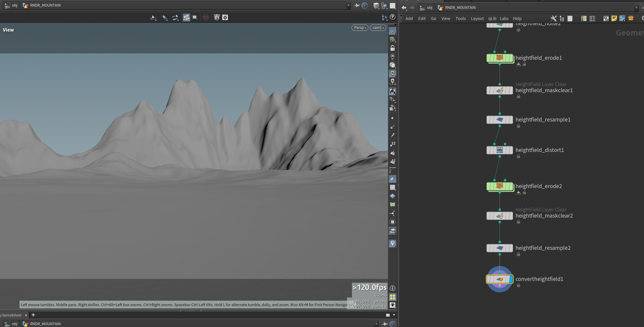The width and height of the screenshot is (644, 327).
Task: Select the heightfield_distort1 node icon
Action: click(x=499, y=150)
